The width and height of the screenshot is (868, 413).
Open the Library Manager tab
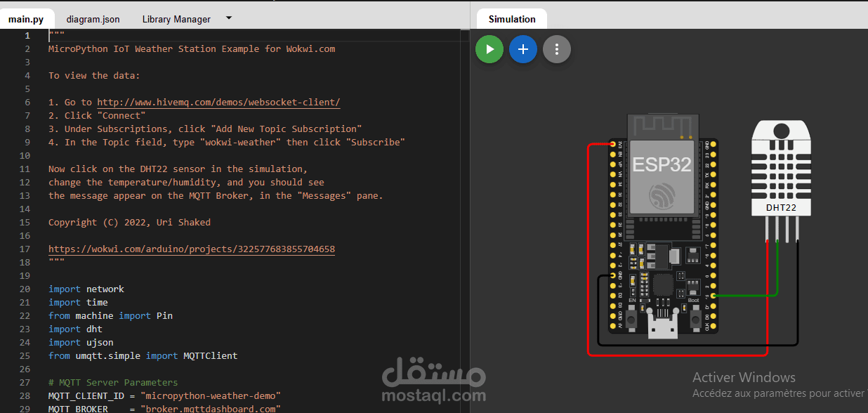(x=176, y=19)
